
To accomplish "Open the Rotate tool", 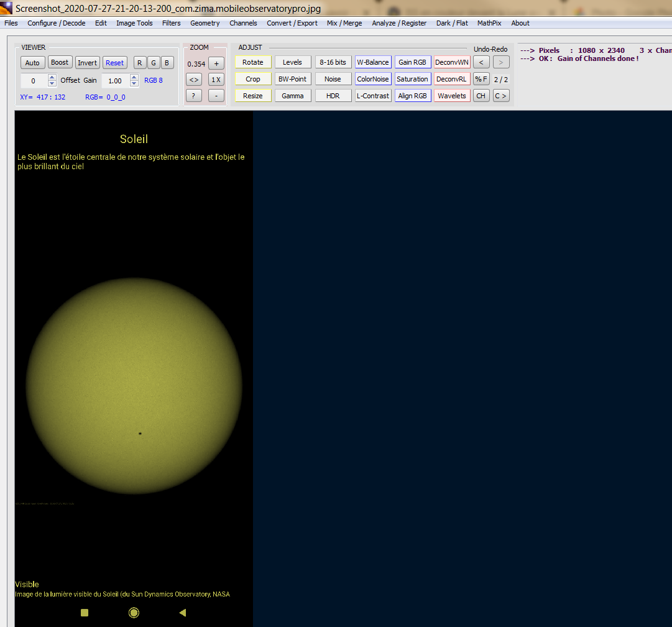I will click(x=253, y=62).
